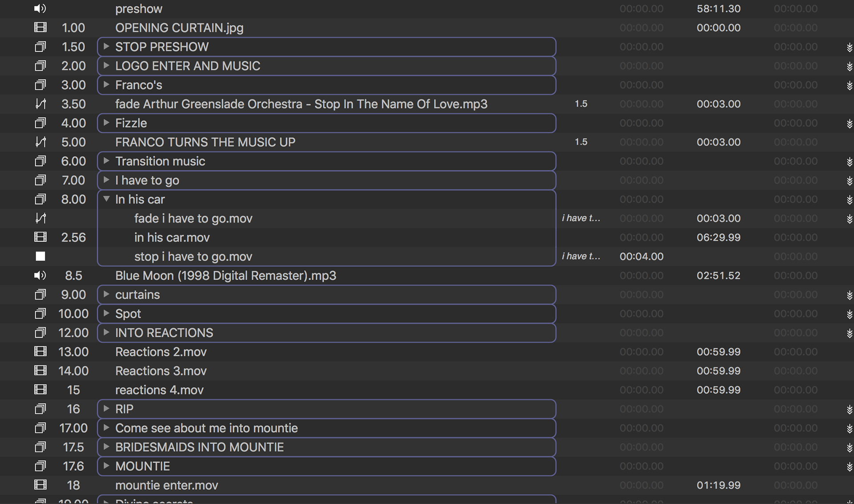Click cue number 17.5 field

tap(73, 447)
